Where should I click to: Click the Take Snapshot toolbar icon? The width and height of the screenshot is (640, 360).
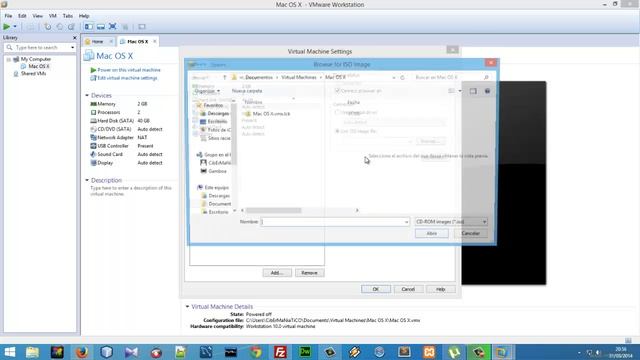click(x=48, y=27)
